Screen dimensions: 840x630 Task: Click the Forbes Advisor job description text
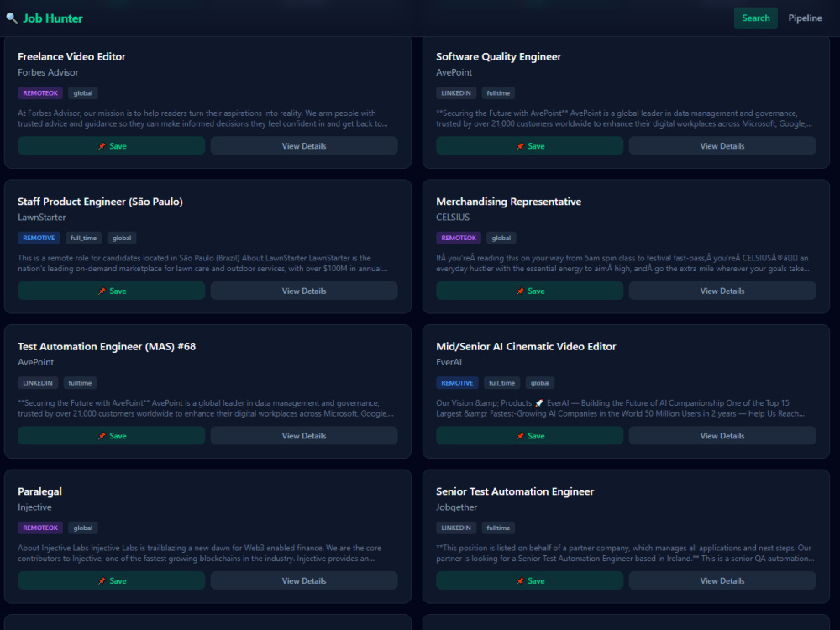[202, 118]
